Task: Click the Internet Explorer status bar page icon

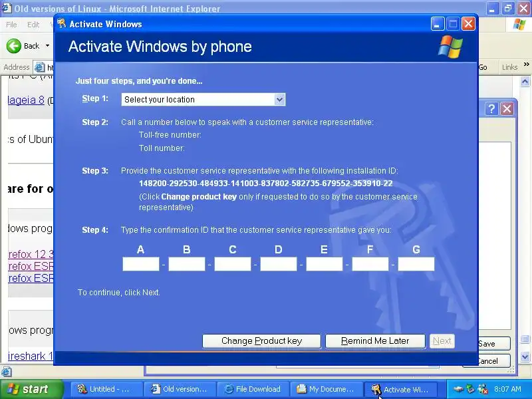Action: click(7, 372)
